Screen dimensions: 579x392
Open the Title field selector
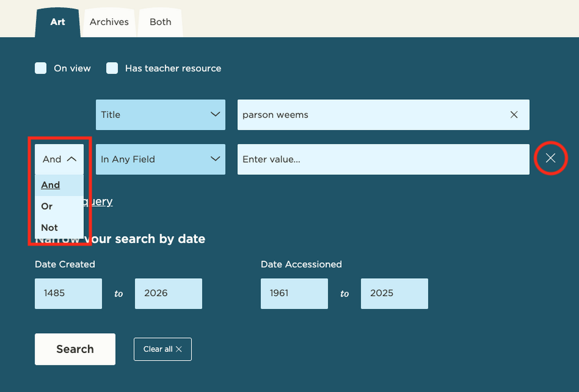(x=160, y=115)
